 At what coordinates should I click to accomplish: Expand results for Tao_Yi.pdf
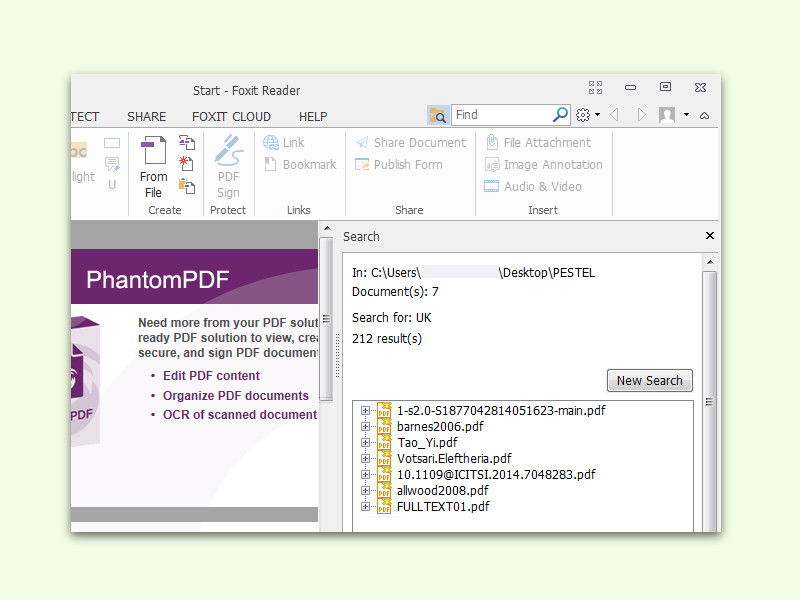tap(365, 442)
